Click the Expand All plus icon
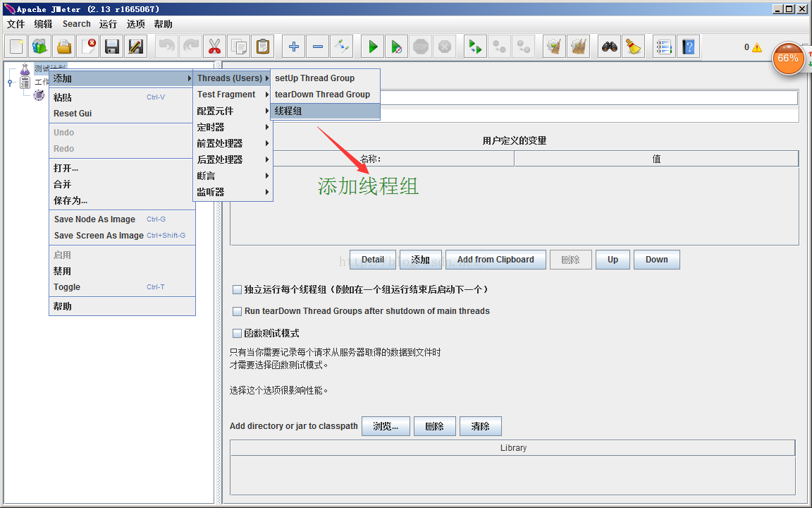Image resolution: width=812 pixels, height=508 pixels. point(294,47)
